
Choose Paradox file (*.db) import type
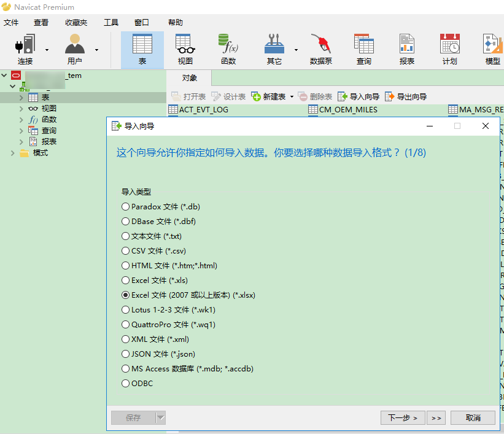point(161,207)
